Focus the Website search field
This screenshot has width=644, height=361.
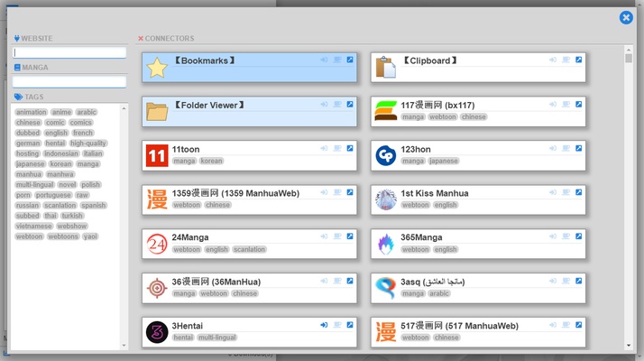(69, 52)
